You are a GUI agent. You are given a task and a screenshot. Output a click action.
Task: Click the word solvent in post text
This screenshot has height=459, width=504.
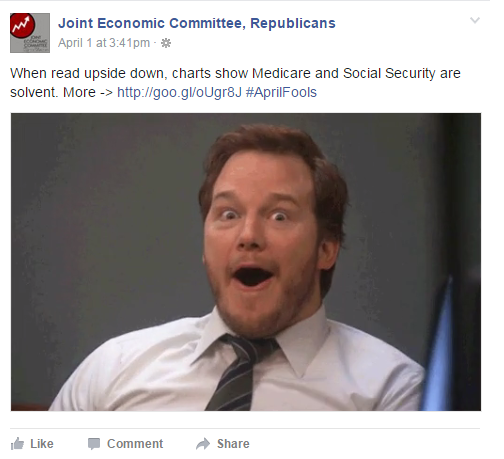[x=34, y=92]
